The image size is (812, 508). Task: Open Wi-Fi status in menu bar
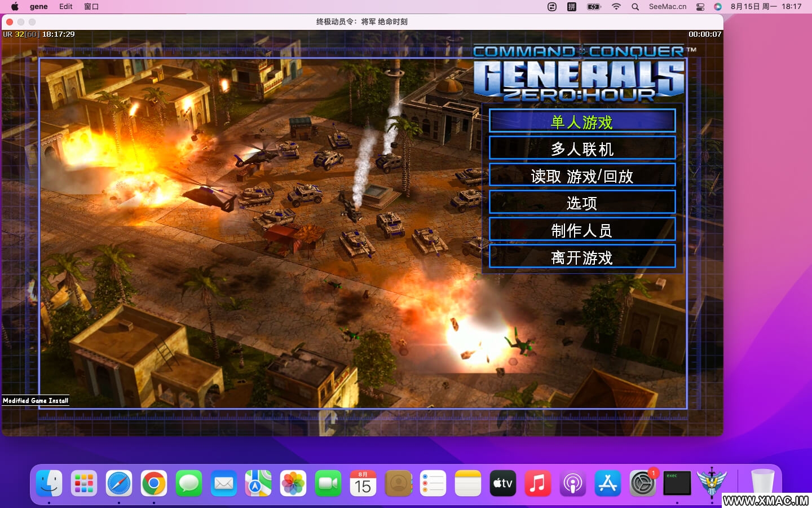pyautogui.click(x=616, y=7)
